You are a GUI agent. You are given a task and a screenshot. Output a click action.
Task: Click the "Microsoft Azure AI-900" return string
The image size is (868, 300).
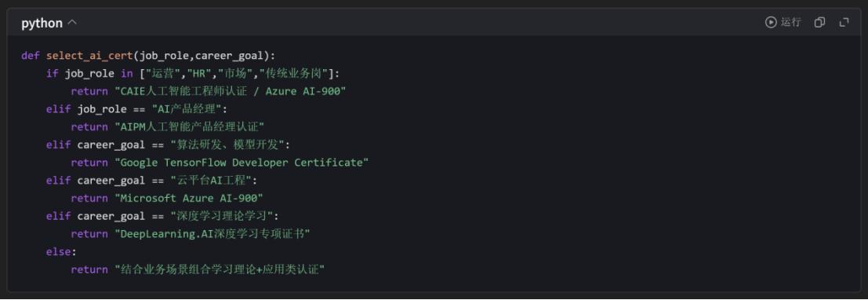[189, 198]
